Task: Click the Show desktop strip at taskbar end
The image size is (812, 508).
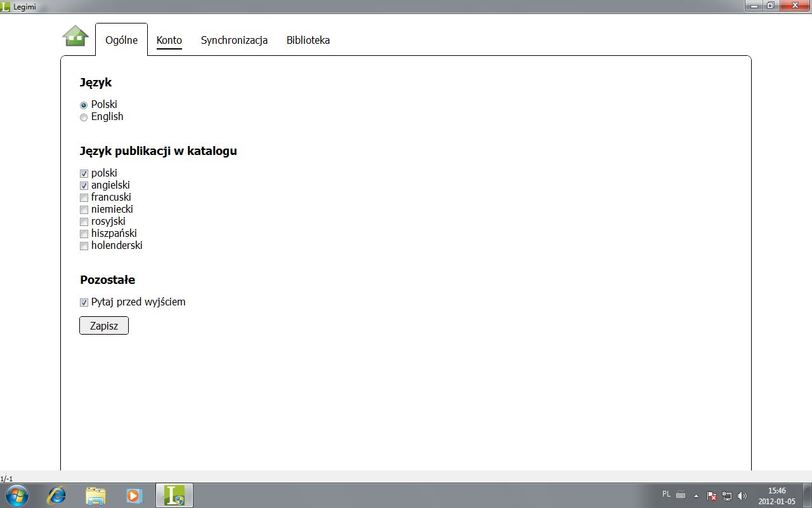Action: click(x=807, y=495)
